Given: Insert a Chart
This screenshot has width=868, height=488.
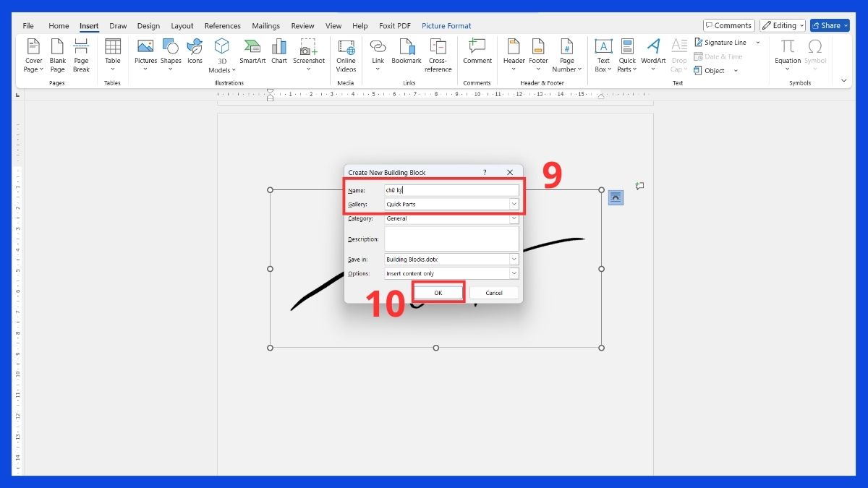Looking at the screenshot, I should pyautogui.click(x=279, y=52).
